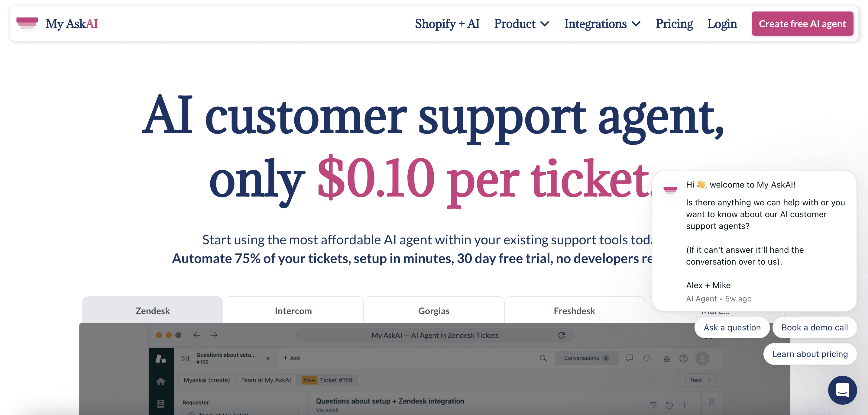This screenshot has height=415, width=868.
Task: Switch to the Intercom tab
Action: click(293, 310)
